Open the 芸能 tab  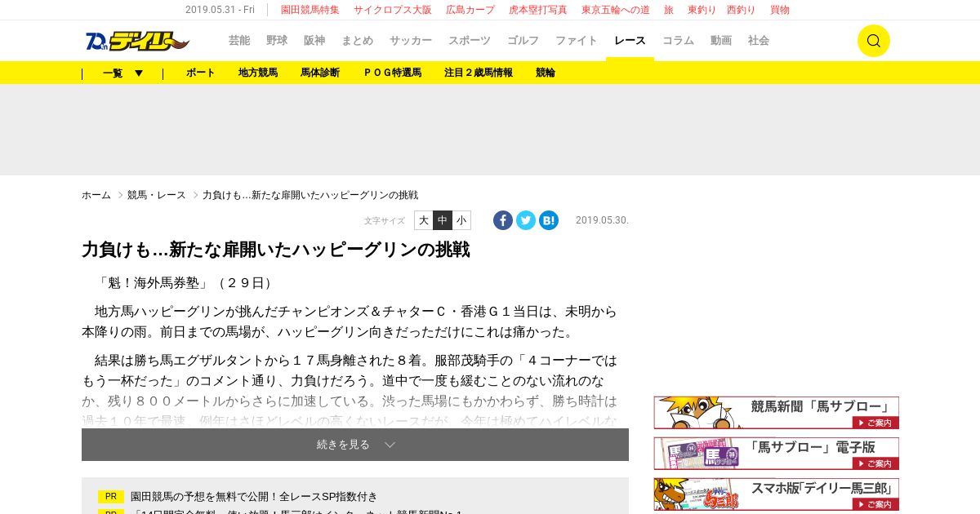coord(239,41)
